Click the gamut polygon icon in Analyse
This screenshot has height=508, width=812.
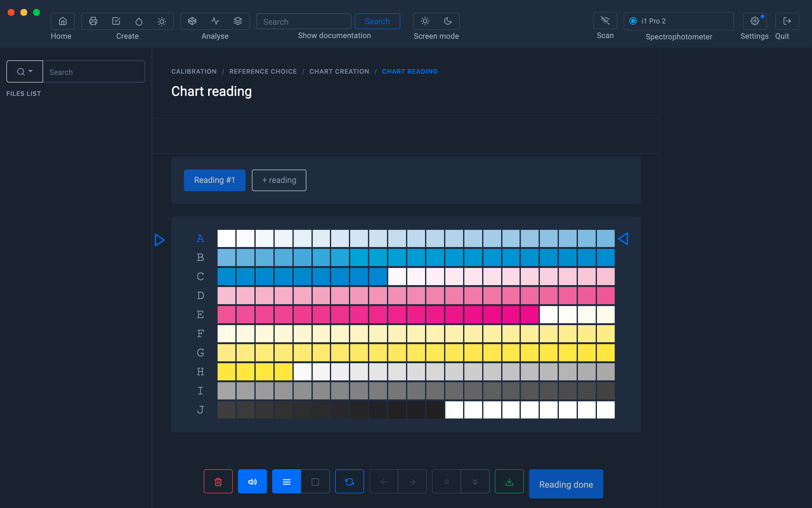[x=192, y=21]
